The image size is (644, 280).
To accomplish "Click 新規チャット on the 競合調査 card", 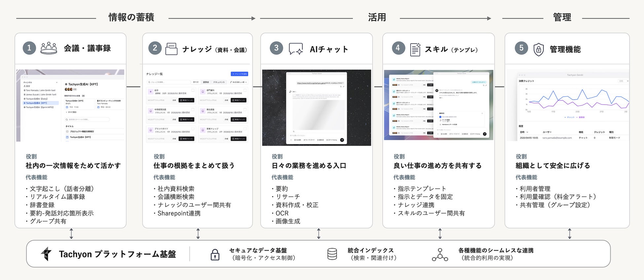I will tap(238, 119).
